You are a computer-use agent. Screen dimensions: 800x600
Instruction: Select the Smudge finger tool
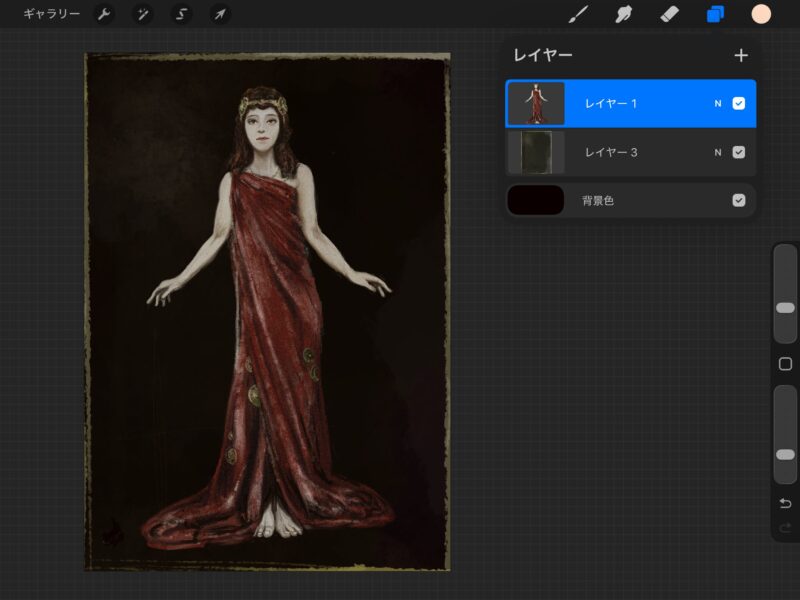623,14
